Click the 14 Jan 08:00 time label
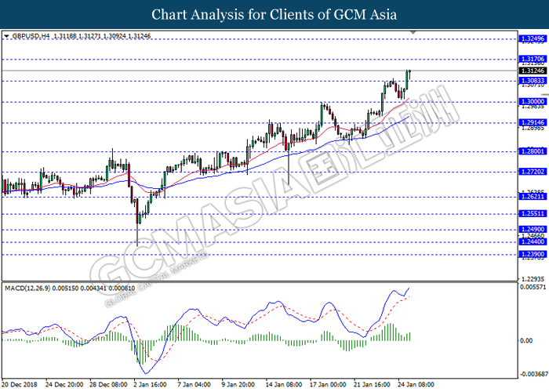 click(284, 384)
